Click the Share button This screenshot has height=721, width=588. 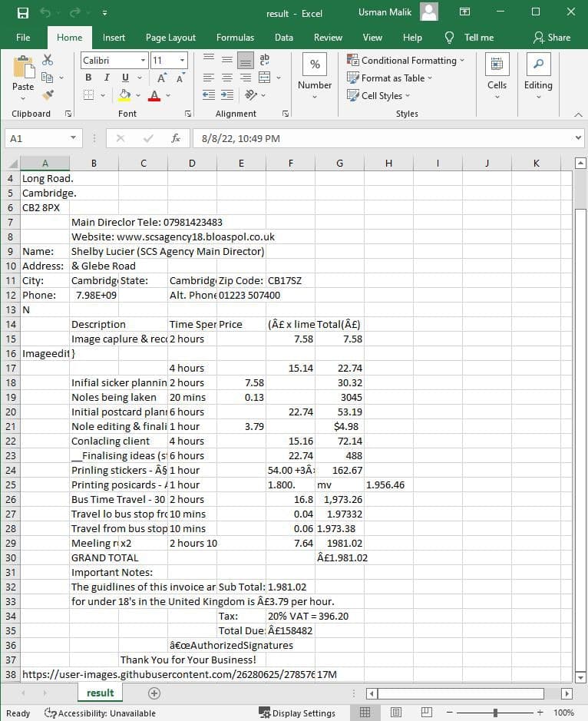pyautogui.click(x=551, y=38)
